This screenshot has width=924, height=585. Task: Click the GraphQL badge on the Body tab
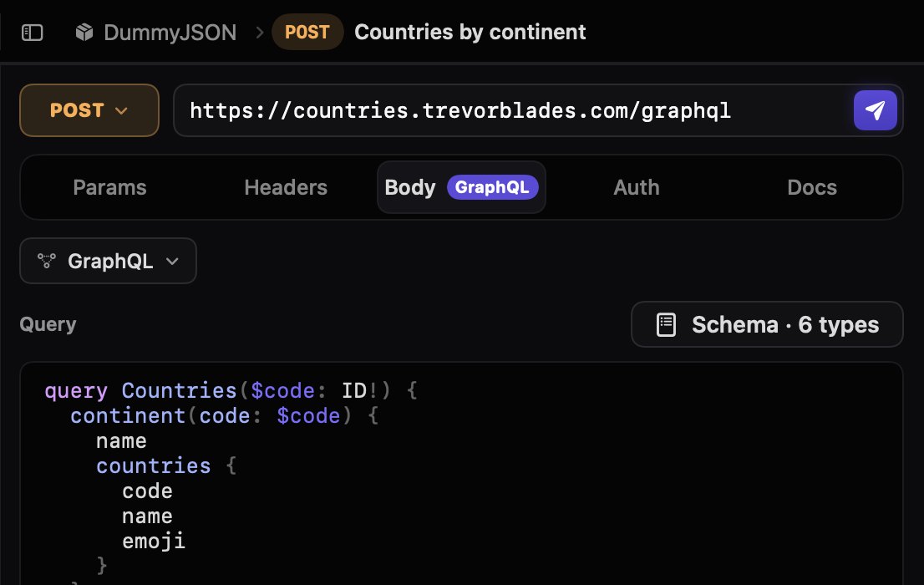492,187
